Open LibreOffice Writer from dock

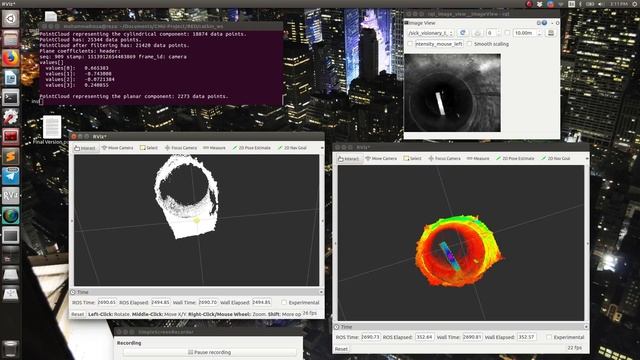[x=11, y=78]
